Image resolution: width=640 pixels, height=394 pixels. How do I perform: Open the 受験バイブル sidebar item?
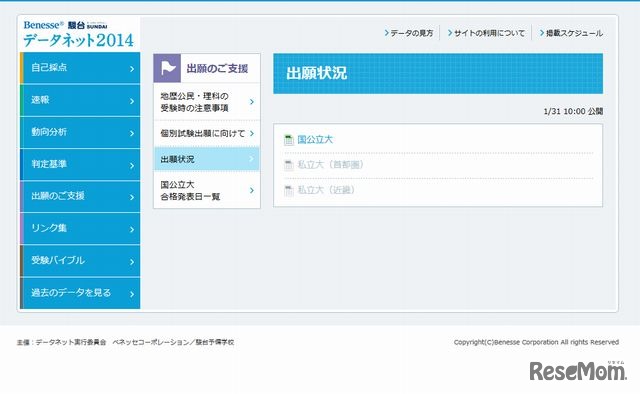[x=80, y=261]
